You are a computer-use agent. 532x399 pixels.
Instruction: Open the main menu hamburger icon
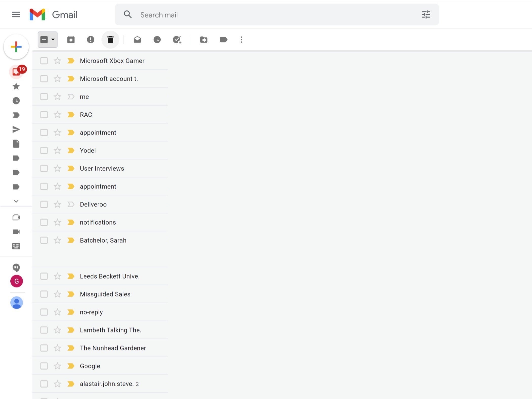(16, 15)
